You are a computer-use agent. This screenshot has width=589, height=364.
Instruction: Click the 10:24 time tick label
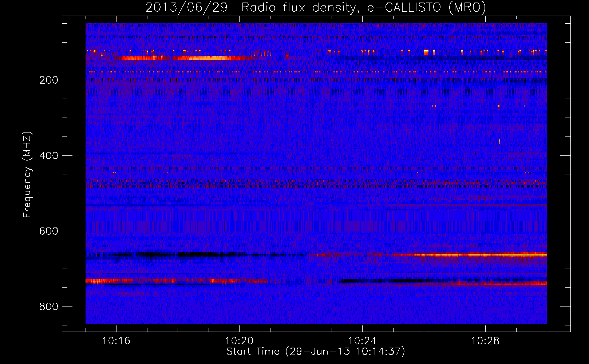[362, 341]
